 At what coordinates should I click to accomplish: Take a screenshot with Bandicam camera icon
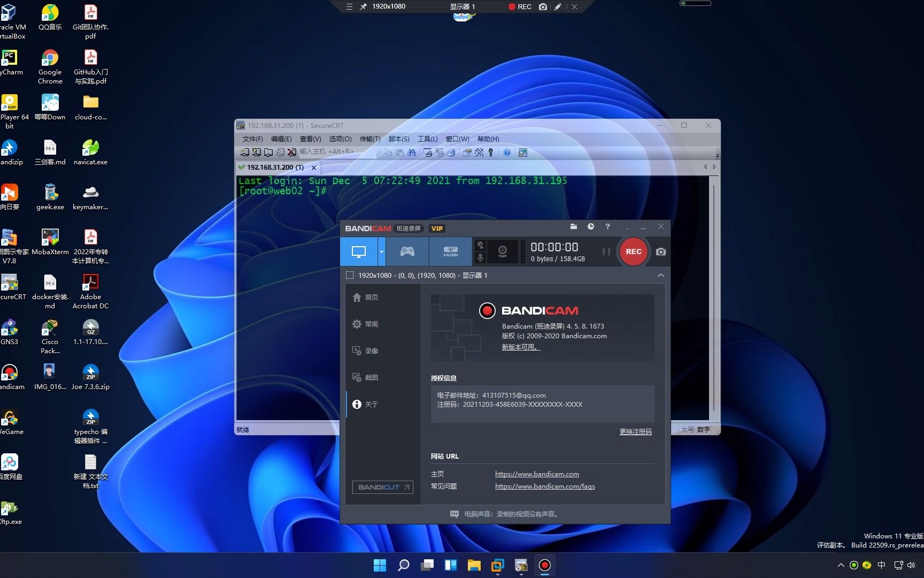[x=661, y=252]
